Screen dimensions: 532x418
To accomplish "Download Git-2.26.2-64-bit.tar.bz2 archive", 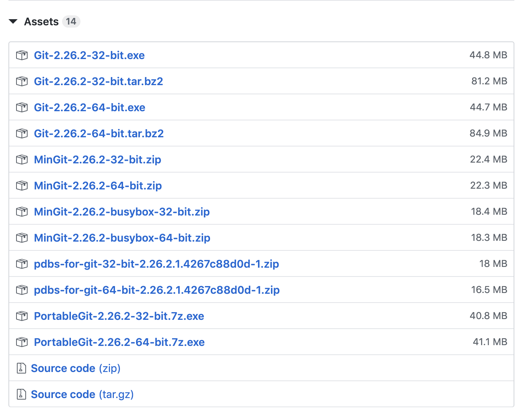I will pyautogui.click(x=99, y=133).
